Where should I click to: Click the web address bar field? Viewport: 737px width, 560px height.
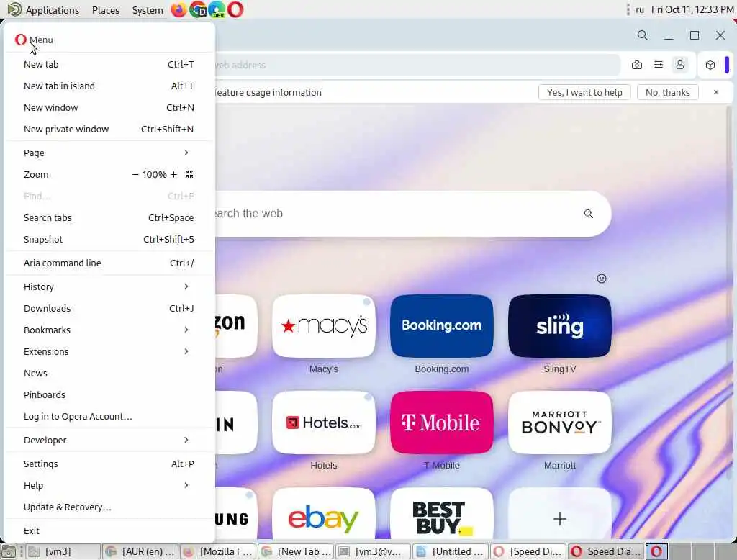click(417, 65)
